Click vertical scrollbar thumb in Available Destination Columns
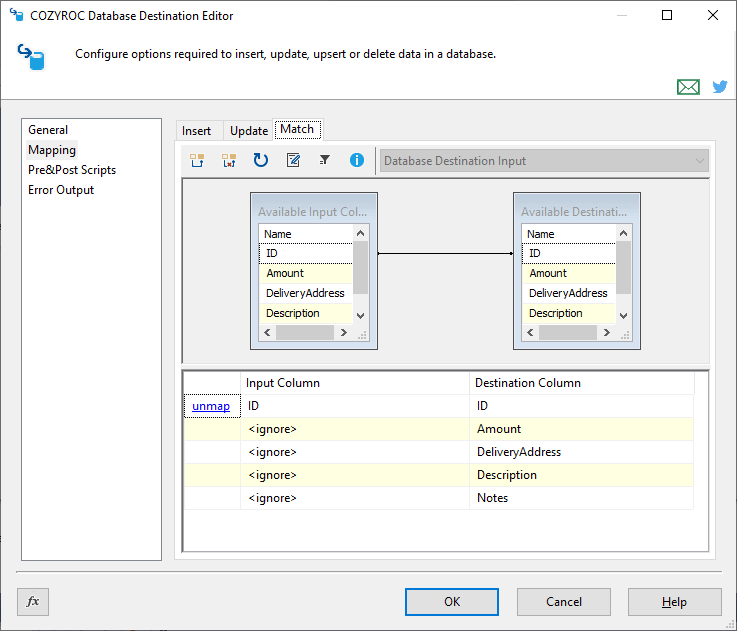737x631 pixels. pyautogui.click(x=624, y=267)
